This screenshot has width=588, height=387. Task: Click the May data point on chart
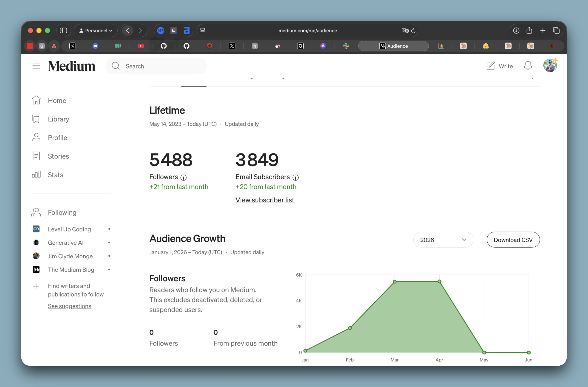tap(484, 352)
